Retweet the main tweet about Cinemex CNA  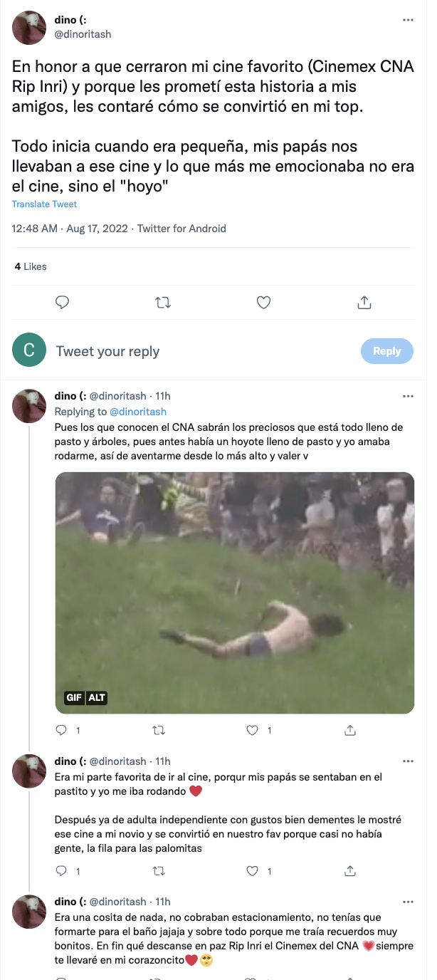pyautogui.click(x=163, y=303)
